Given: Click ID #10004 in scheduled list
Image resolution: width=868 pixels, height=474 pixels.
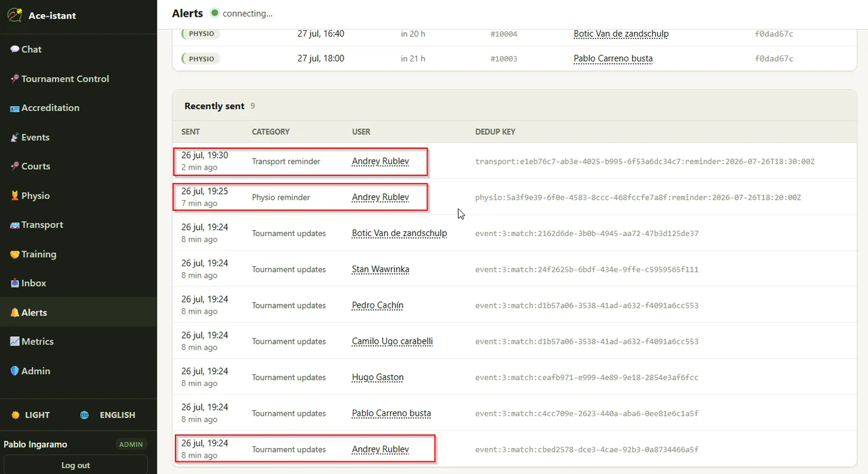Looking at the screenshot, I should pos(503,34).
